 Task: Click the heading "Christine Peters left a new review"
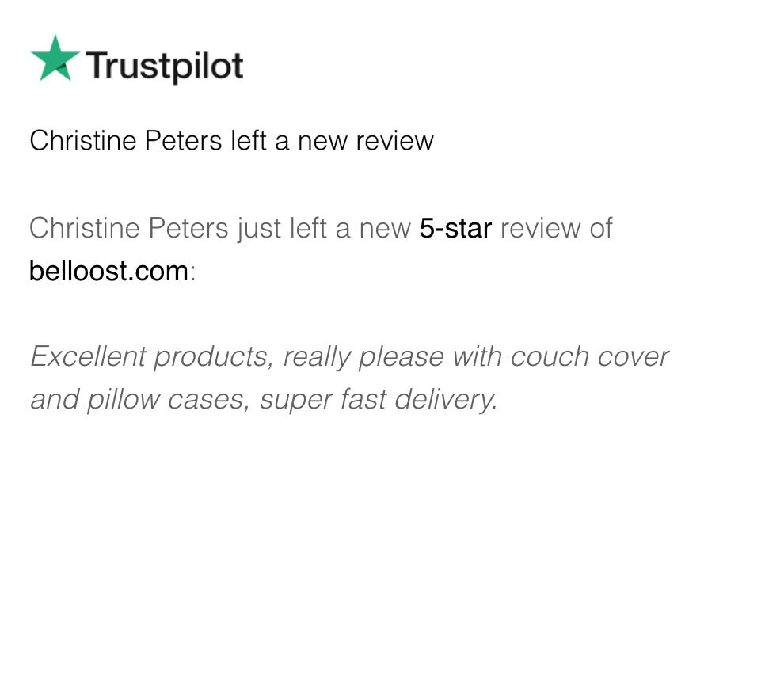tap(231, 141)
